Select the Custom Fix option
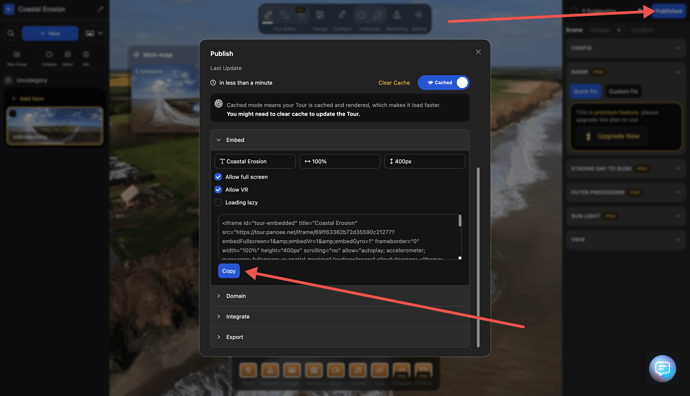This screenshot has width=690, height=396. coord(623,92)
